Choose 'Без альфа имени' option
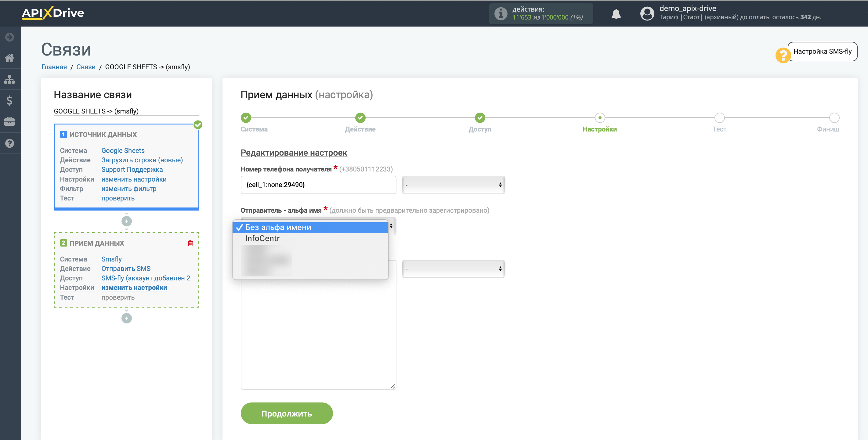This screenshot has width=868, height=440. pos(310,227)
